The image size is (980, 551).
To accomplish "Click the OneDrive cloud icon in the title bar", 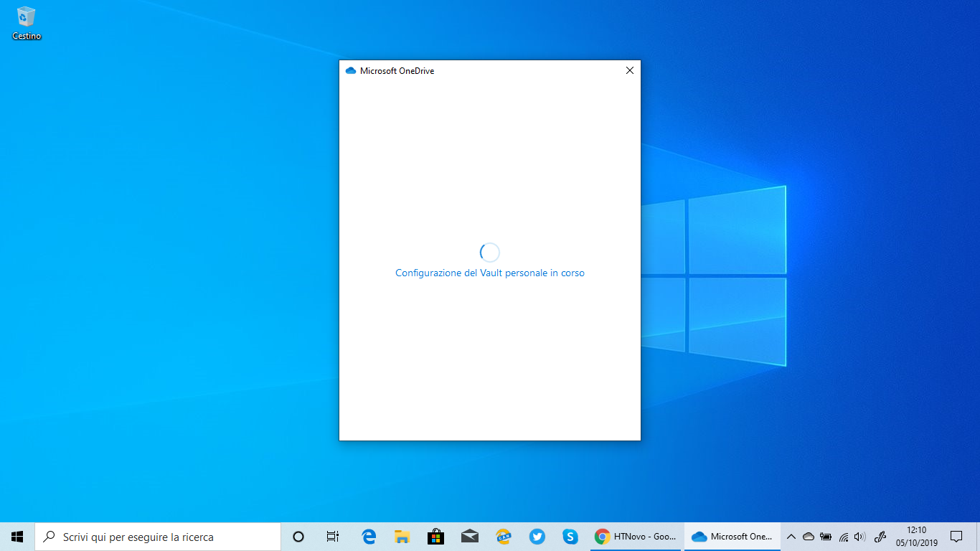I will tap(351, 70).
